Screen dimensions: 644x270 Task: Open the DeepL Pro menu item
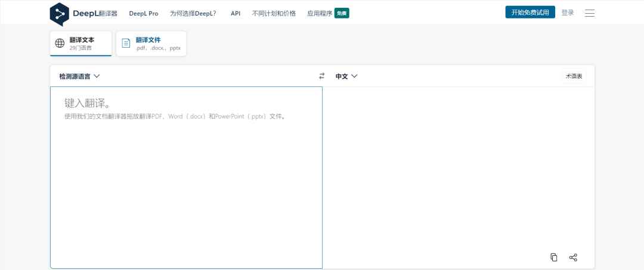[144, 13]
